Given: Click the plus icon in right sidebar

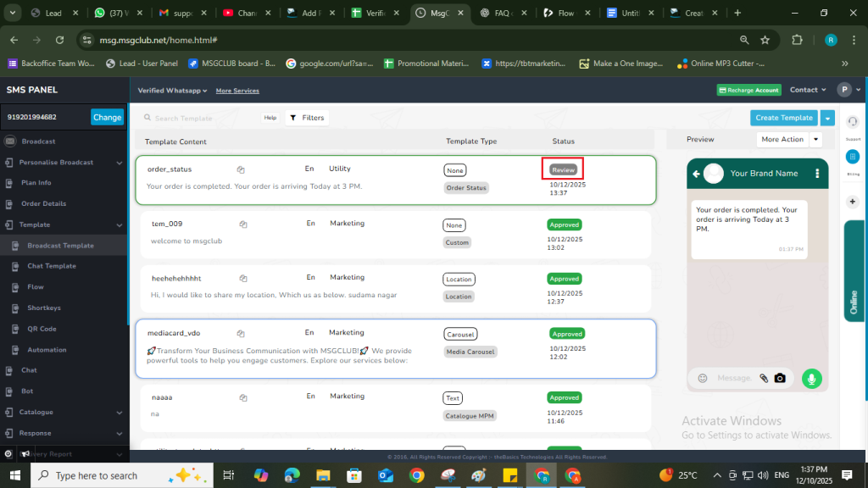Looking at the screenshot, I should coord(853,201).
